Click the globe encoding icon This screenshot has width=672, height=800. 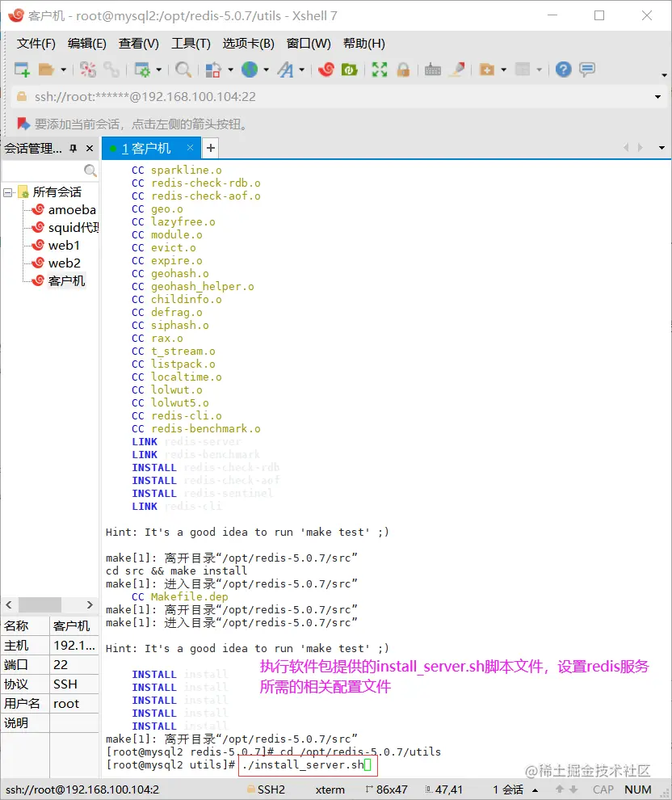point(250,69)
